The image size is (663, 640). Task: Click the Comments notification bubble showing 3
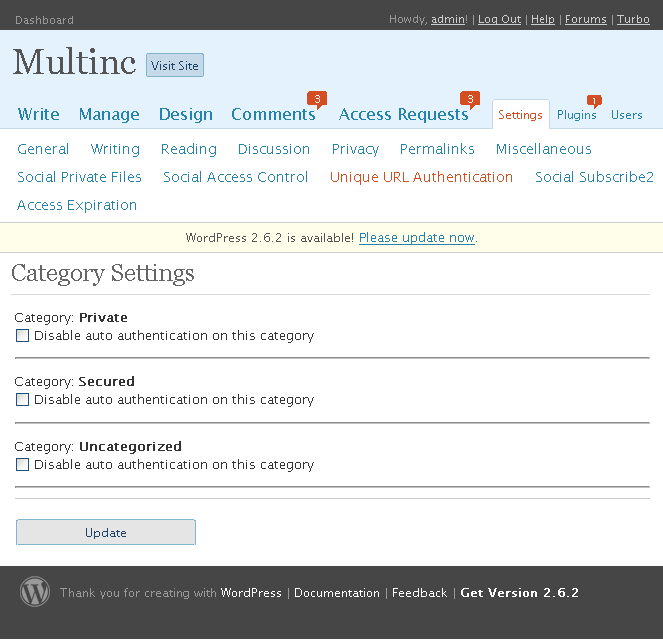317,99
